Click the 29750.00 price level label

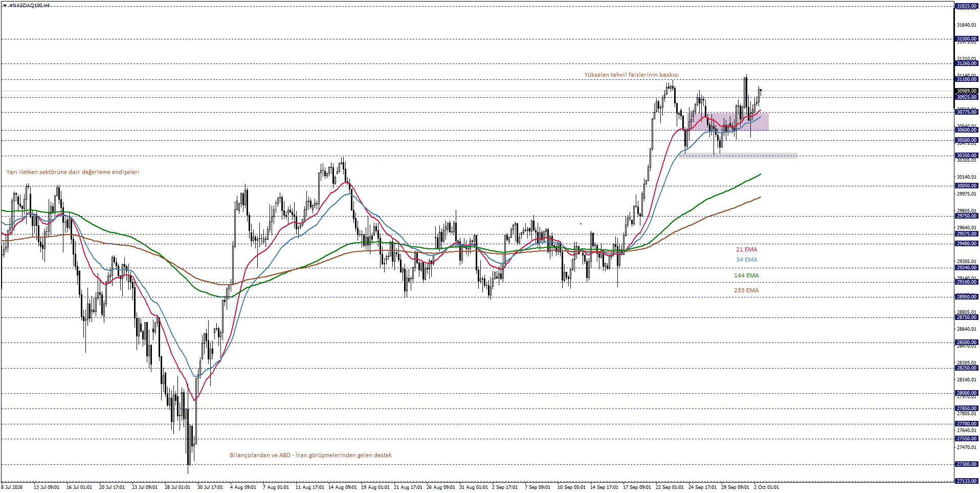click(x=967, y=216)
